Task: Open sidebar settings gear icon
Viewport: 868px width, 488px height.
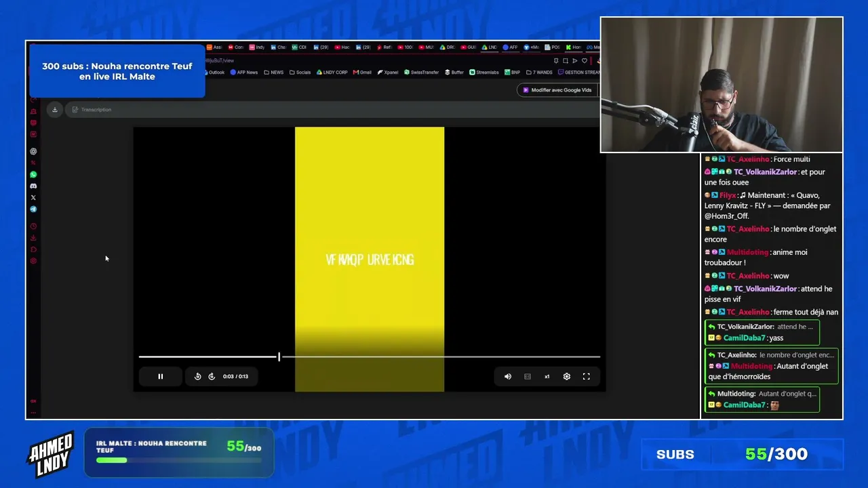Action: click(33, 261)
